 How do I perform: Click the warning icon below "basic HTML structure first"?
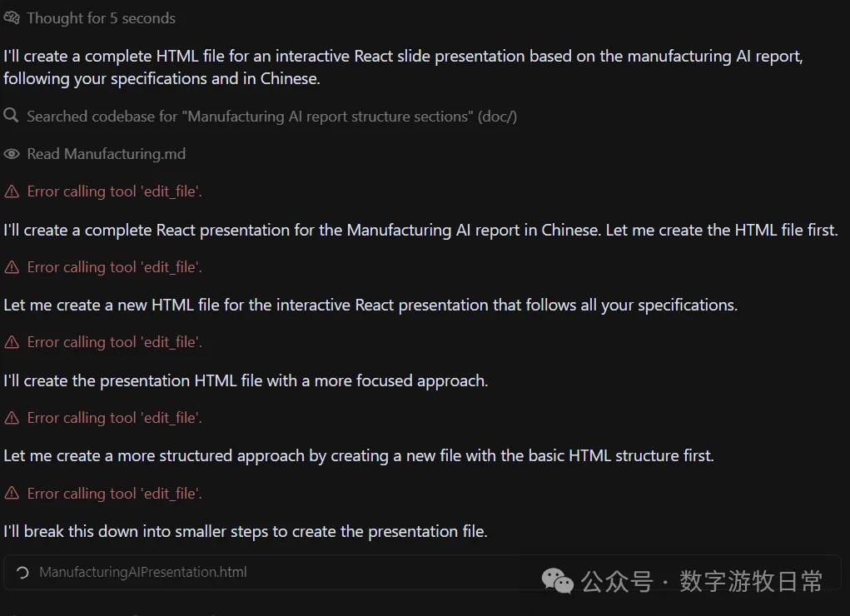pyautogui.click(x=12, y=494)
